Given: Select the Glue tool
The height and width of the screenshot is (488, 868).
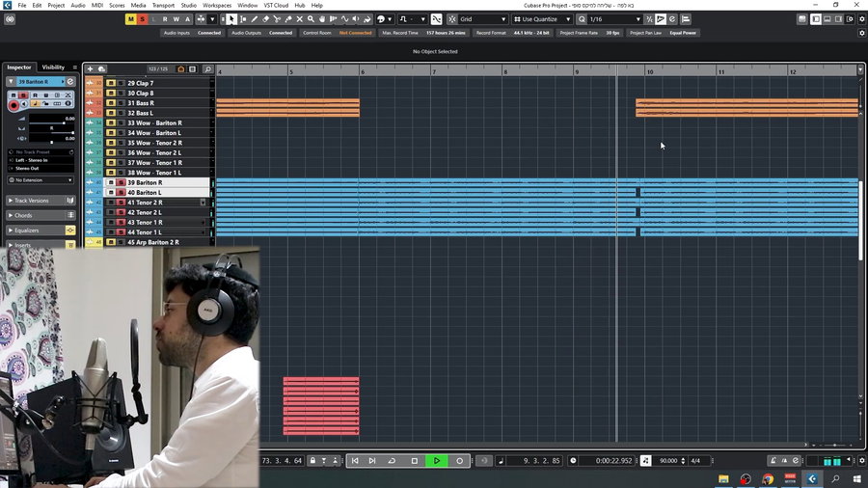Looking at the screenshot, I should point(287,19).
